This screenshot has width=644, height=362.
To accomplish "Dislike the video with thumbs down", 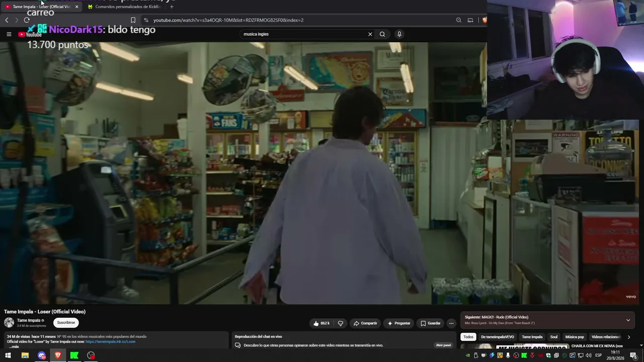I will click(x=340, y=323).
